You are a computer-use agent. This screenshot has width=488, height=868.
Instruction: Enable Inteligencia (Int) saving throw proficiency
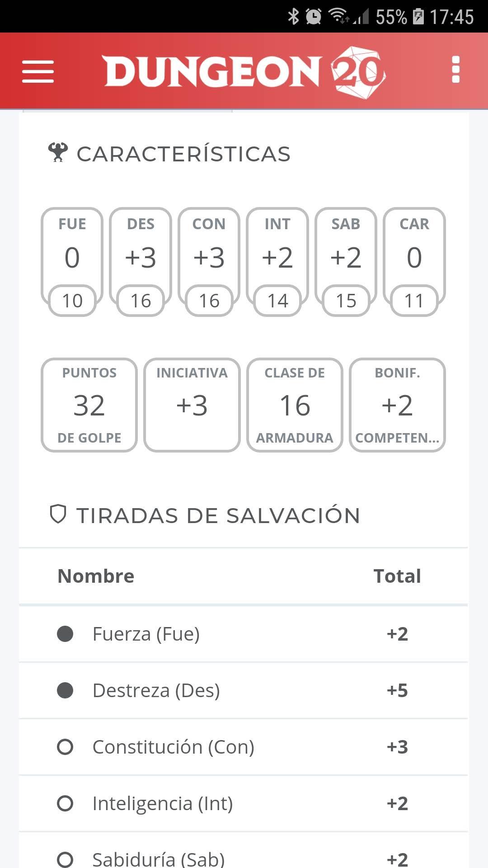point(65,803)
